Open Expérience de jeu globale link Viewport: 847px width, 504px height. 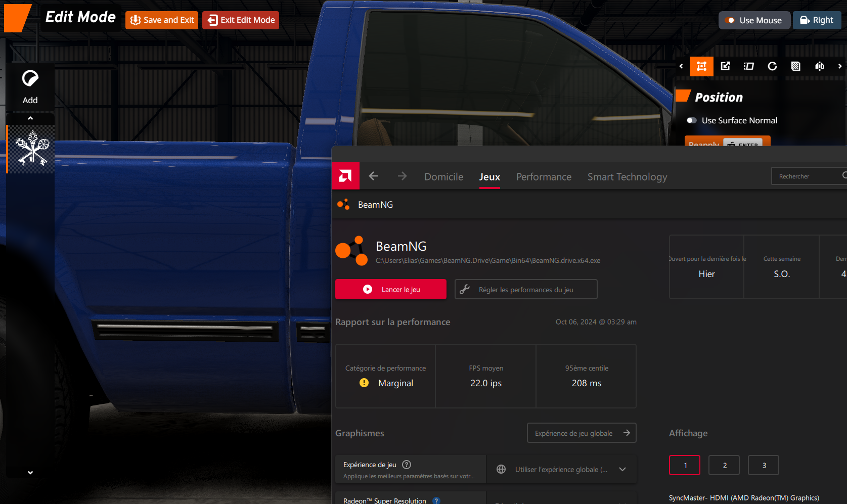click(x=582, y=433)
